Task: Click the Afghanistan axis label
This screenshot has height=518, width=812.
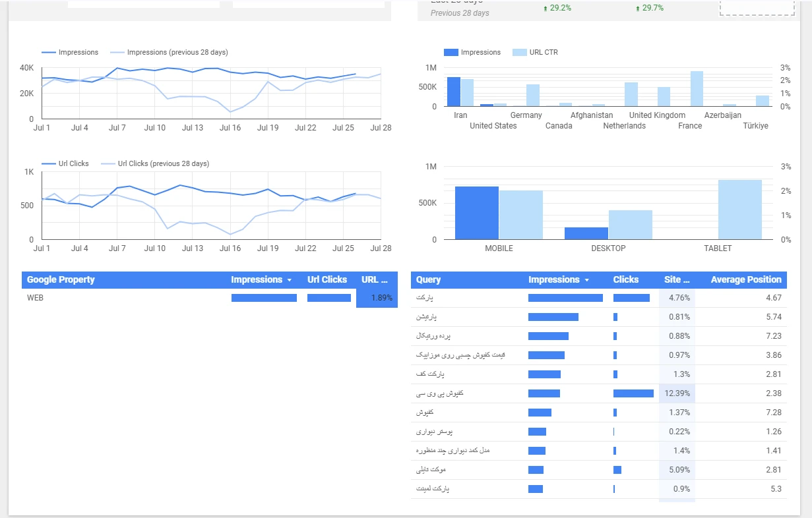Action: tap(592, 115)
